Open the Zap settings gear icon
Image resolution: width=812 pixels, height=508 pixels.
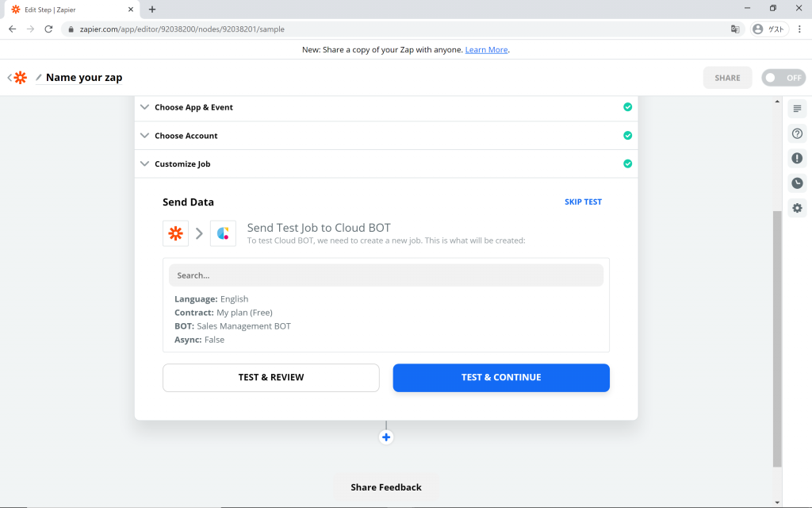click(x=797, y=208)
